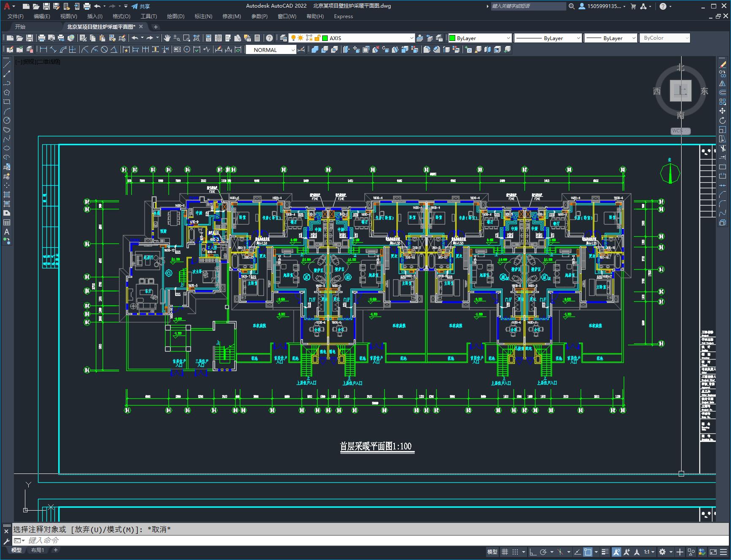Image resolution: width=731 pixels, height=560 pixels.
Task: Toggle snap mode in status bar
Action: [515, 552]
